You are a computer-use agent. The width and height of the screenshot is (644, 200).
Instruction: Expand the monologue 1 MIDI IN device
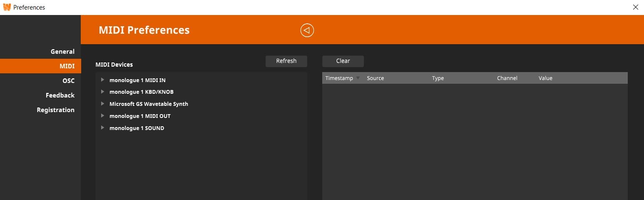tap(102, 80)
